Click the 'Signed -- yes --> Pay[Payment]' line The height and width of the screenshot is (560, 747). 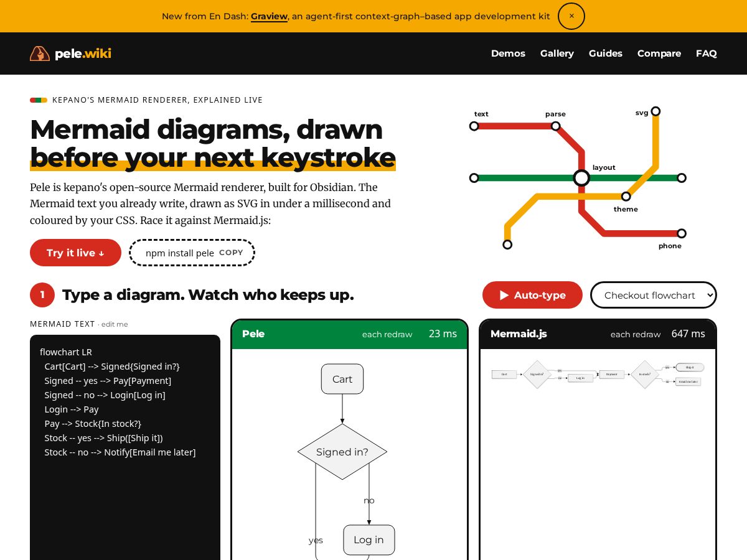click(x=108, y=381)
